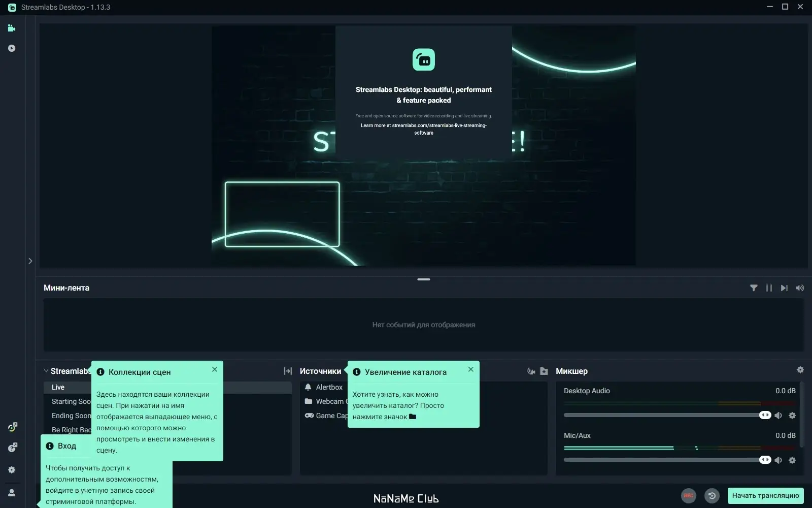
Task: Click the Alertbox bell icon
Action: point(308,387)
